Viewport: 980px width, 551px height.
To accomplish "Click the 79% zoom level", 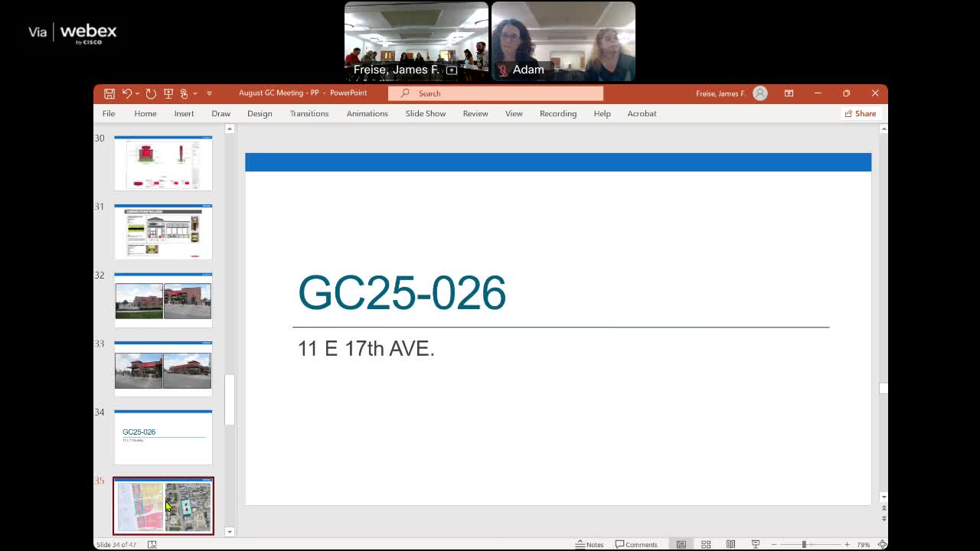I will click(863, 544).
